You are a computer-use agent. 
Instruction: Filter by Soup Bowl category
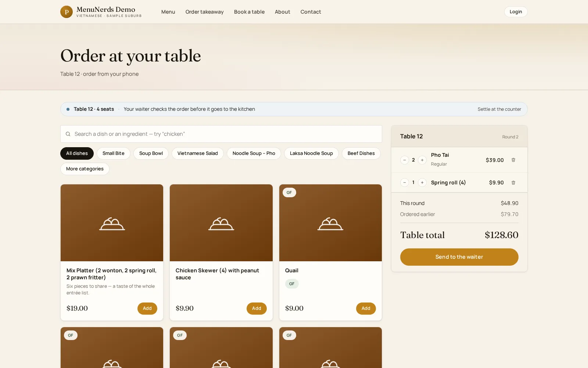point(151,153)
